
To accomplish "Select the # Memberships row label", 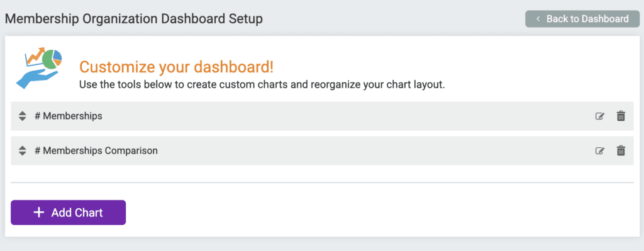I will click(68, 116).
